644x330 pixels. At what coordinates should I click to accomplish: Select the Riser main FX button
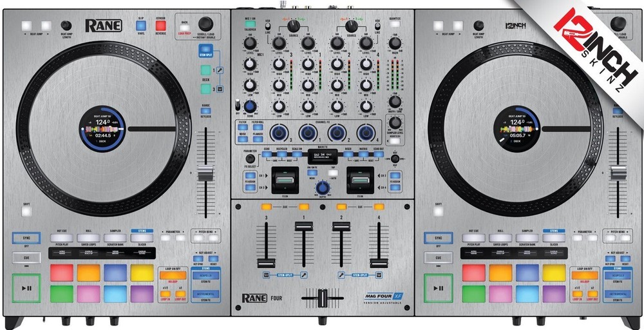pos(348,154)
